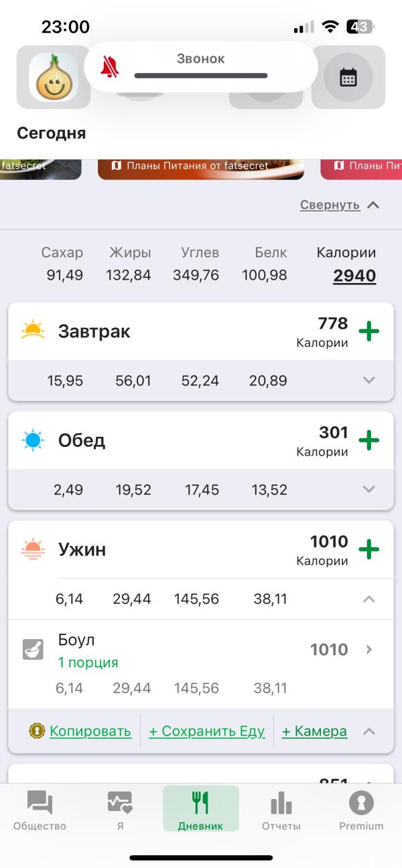Open + Камера link
The image size is (402, 868).
[314, 731]
